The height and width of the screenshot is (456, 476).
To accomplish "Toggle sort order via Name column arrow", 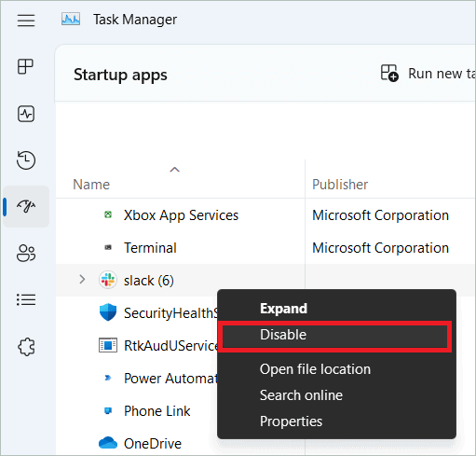I will point(174,170).
